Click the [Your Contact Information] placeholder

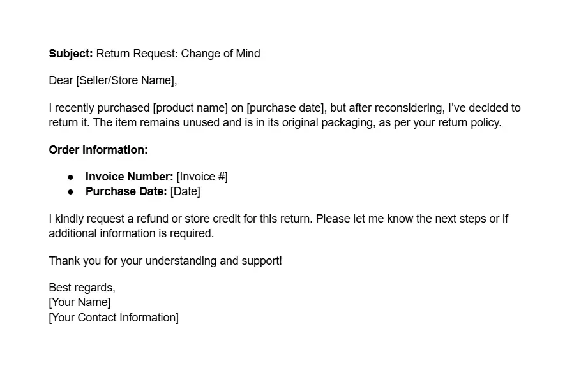tap(114, 318)
